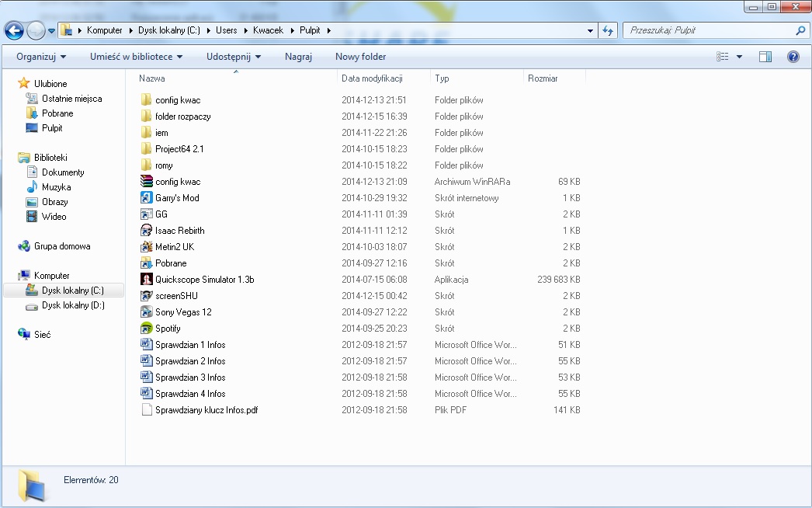
Task: Open recent locations dropdown arrow
Action: [x=51, y=30]
